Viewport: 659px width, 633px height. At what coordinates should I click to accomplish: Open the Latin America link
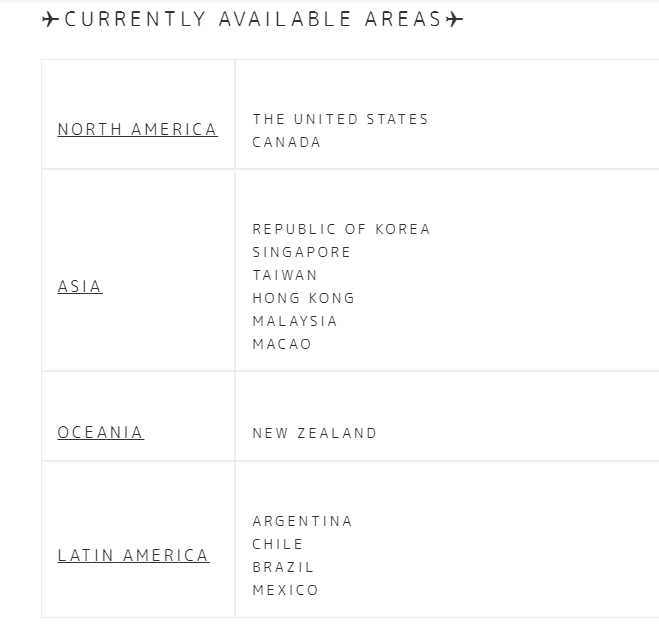click(133, 555)
